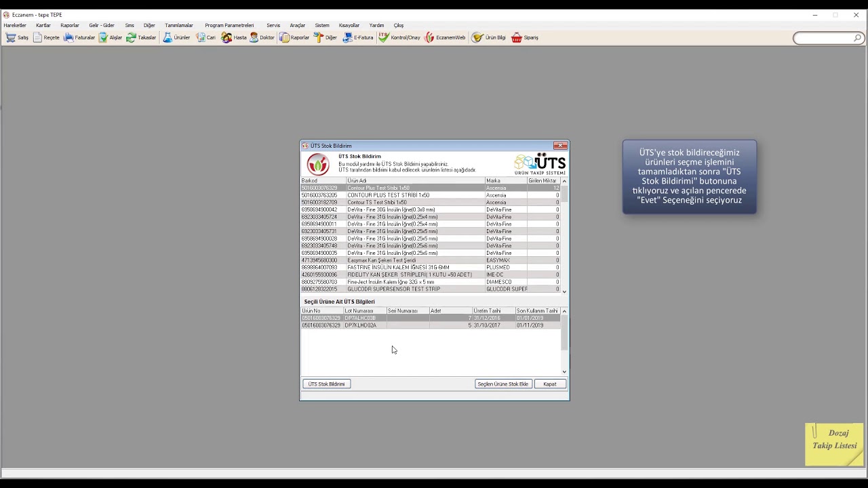Open Sipariş from the toolbar
868x488 pixels.
[525, 38]
